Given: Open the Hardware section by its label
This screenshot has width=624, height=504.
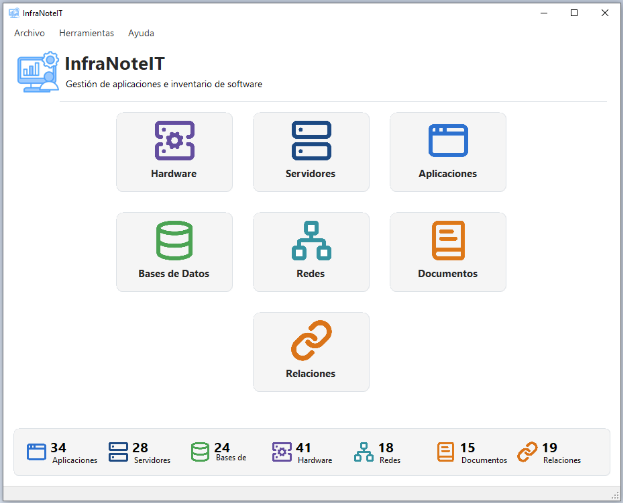Looking at the screenshot, I should [x=174, y=174].
